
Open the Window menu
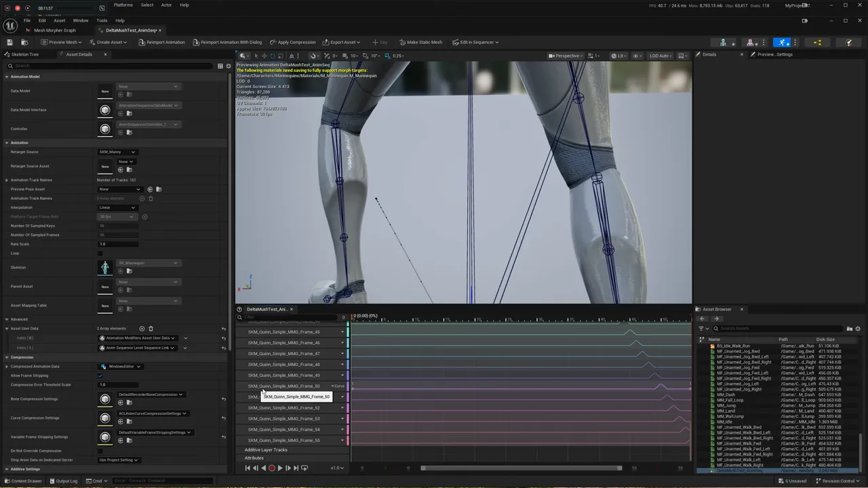pos(81,20)
